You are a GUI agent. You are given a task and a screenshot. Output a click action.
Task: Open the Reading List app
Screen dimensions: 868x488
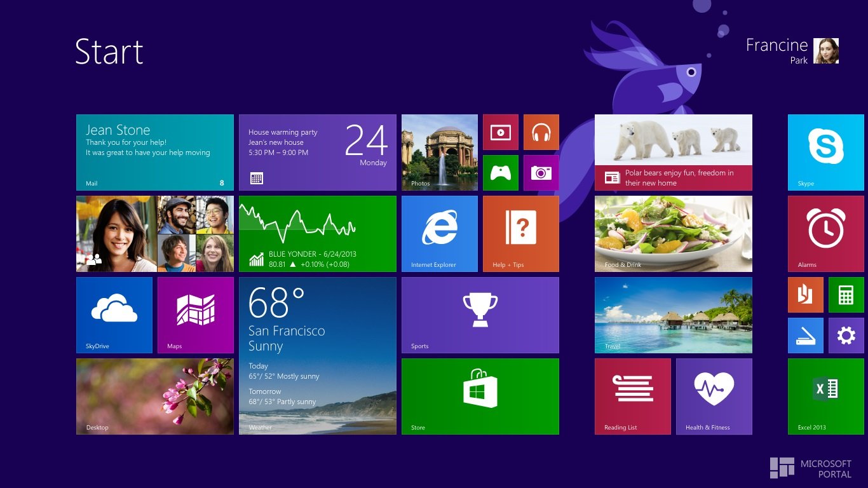coord(633,396)
